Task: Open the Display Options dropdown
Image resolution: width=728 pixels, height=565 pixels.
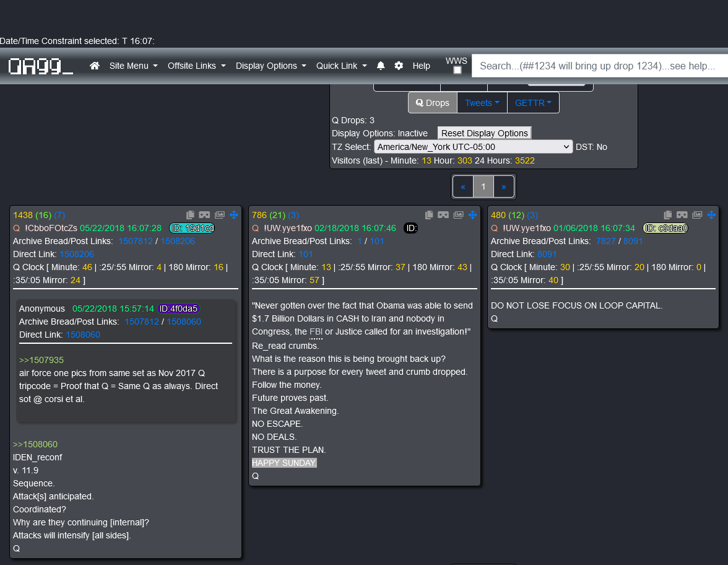Action: pos(271,66)
